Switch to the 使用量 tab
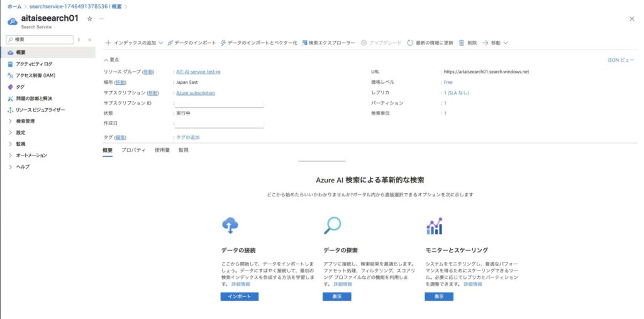Viewport: 644px width, 319px height. 162,150
